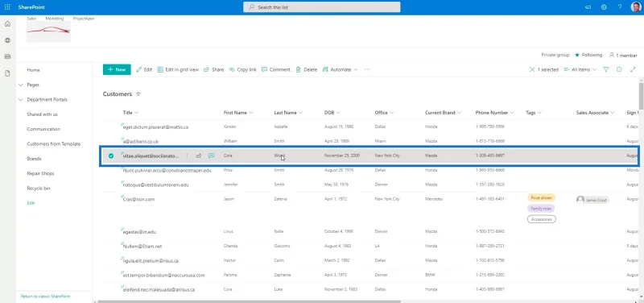Open the Office column header menu
Screen dimensions: 644x303
point(385,112)
